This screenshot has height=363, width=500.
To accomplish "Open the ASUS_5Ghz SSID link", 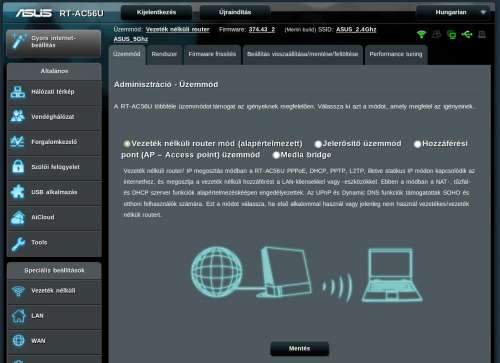I will pyautogui.click(x=131, y=39).
